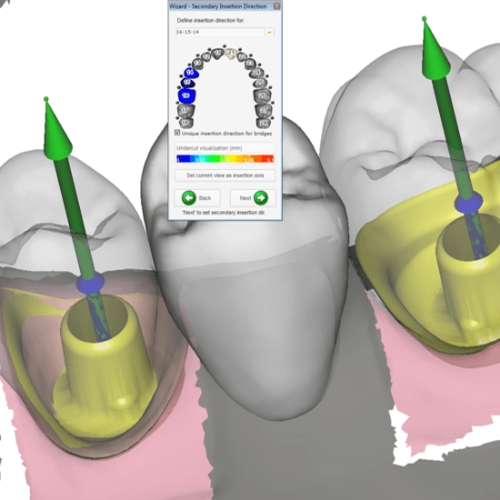Screen dimensions: 500x500
Task: Select blue tooth 14 in chart
Action: coord(191,72)
